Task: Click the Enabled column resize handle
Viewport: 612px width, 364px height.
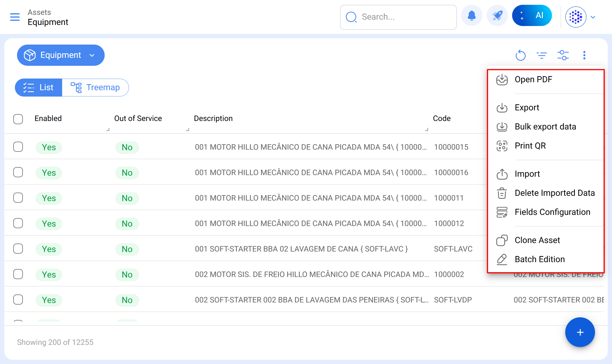Action: [x=108, y=129]
